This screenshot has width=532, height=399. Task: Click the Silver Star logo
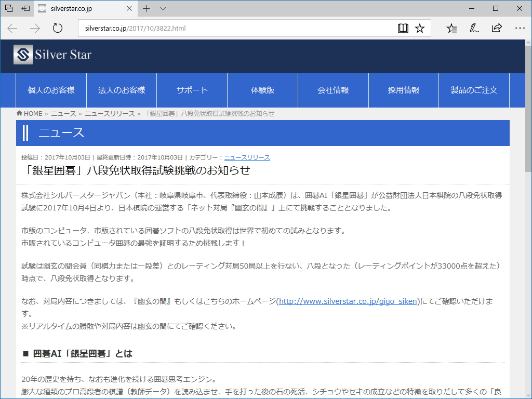(x=52, y=55)
